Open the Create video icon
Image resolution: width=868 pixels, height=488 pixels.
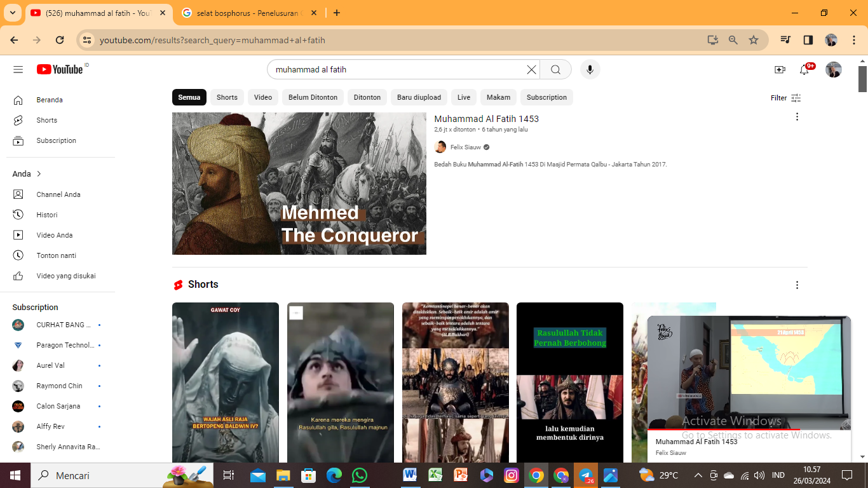[780, 70]
